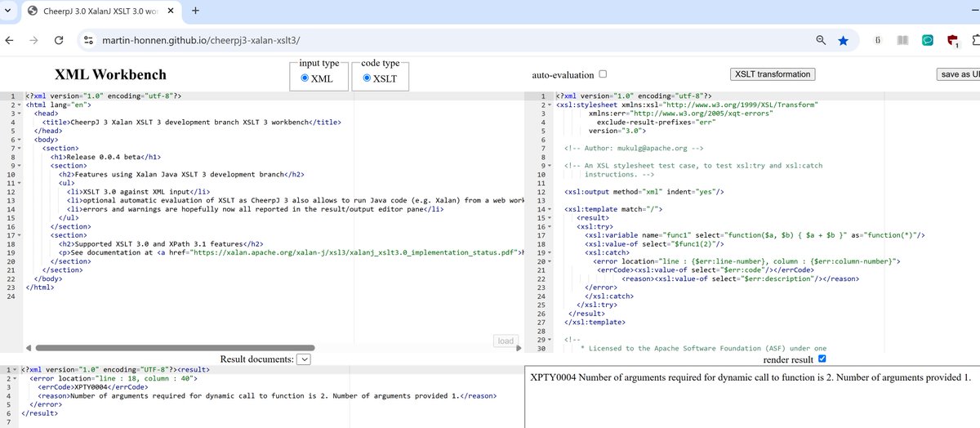Fold the xsl:catch block at line 19
Viewport: 980px width, 428px height.
550,252
